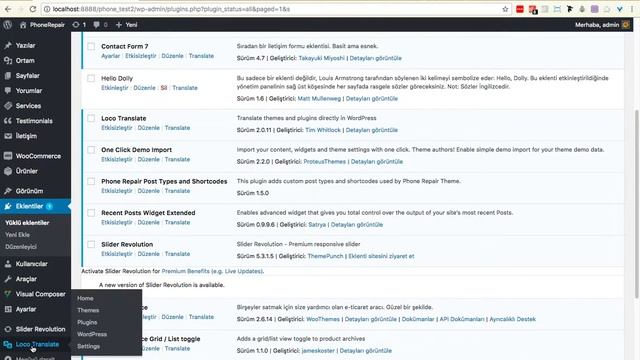
Task: Check the One Click Demo Import checkbox
Action: pos(91,149)
